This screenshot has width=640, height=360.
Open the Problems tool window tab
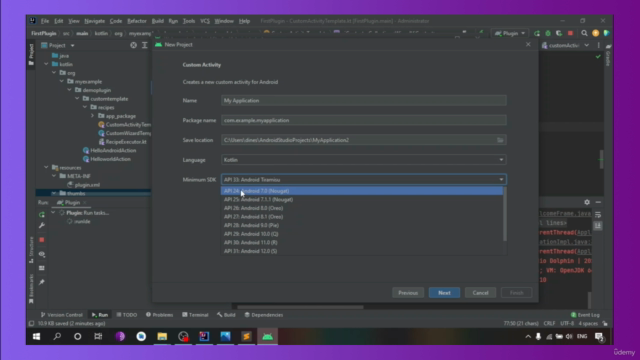pyautogui.click(x=160, y=315)
